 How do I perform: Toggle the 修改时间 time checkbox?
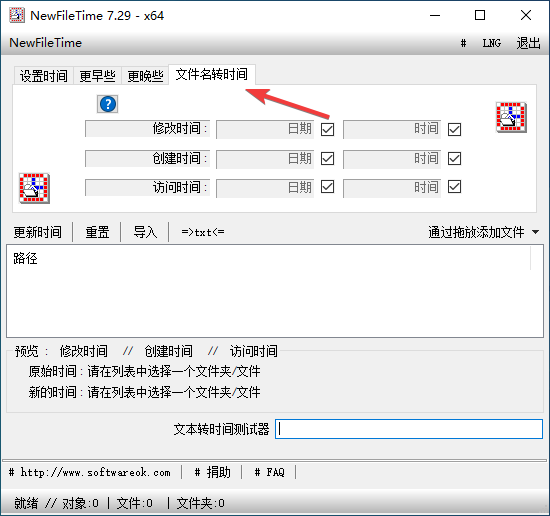click(x=454, y=129)
